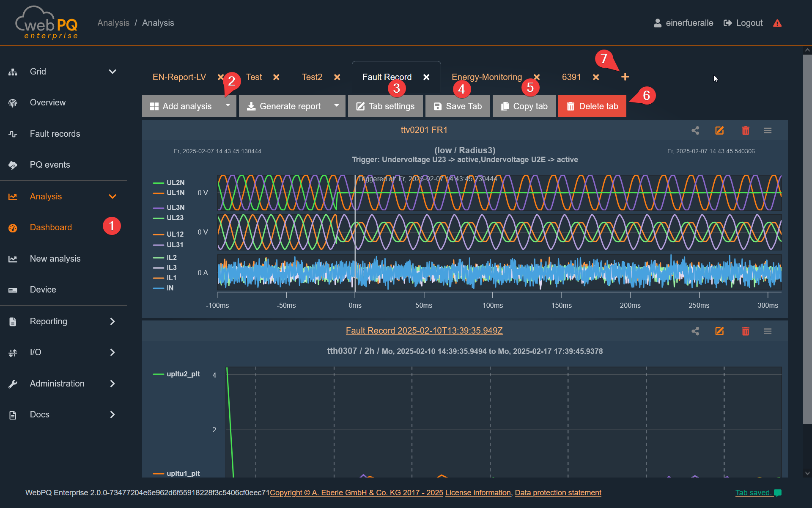Hide the IL3 current trace via legend

coord(171,268)
